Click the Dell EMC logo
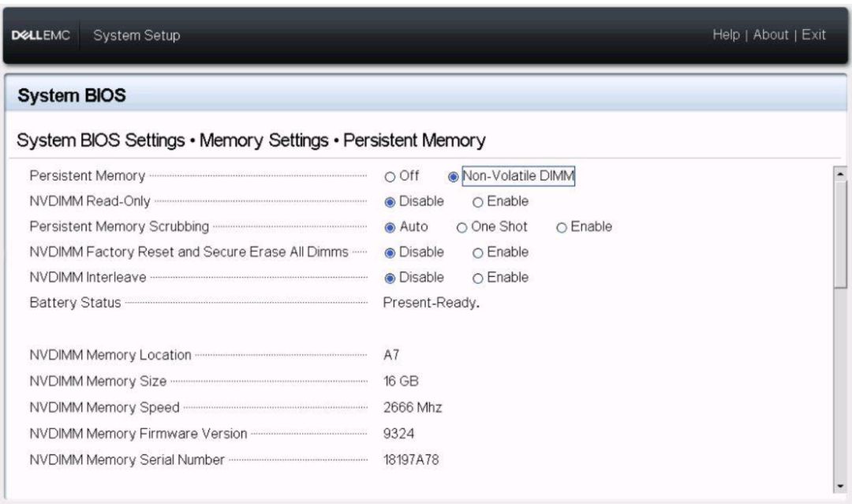 tap(41, 35)
